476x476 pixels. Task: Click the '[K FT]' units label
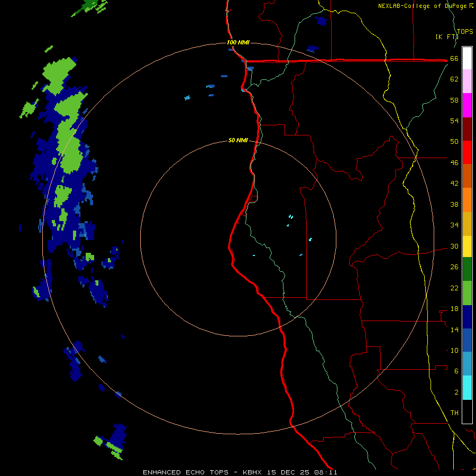coord(446,36)
